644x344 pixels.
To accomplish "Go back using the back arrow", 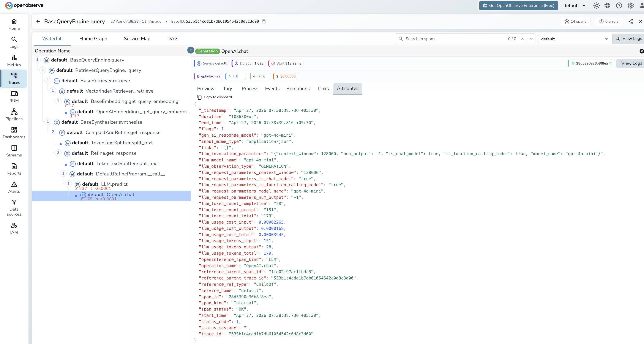I will [38, 21].
